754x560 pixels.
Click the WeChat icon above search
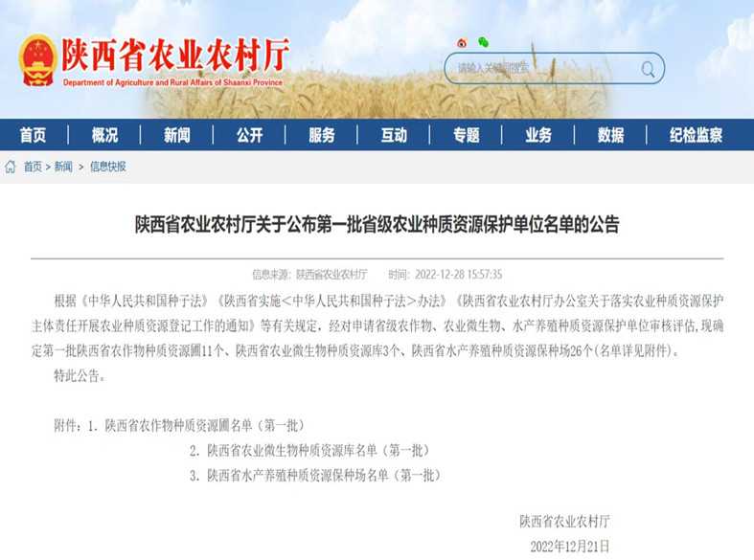(484, 42)
